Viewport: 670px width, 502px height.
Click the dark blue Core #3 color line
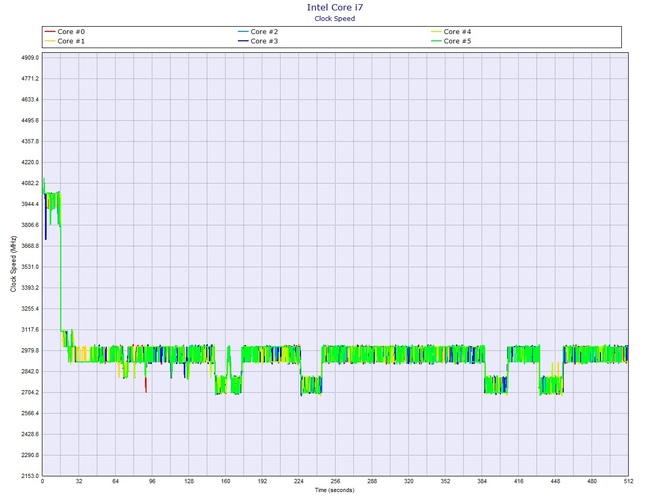pyautogui.click(x=243, y=41)
